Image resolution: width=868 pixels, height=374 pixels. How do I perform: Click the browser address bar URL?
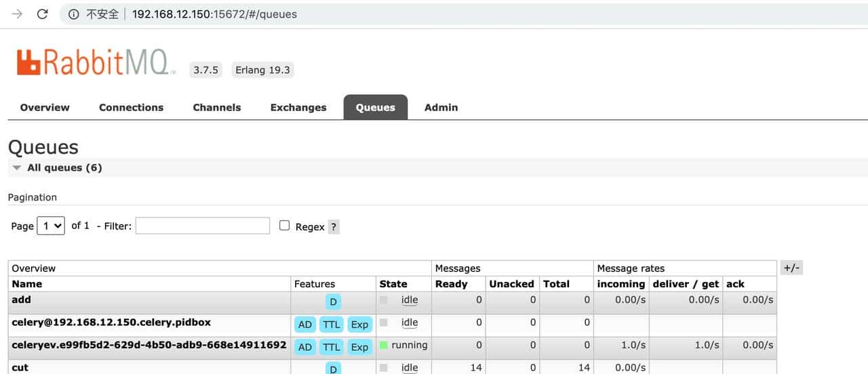pyautogui.click(x=214, y=14)
